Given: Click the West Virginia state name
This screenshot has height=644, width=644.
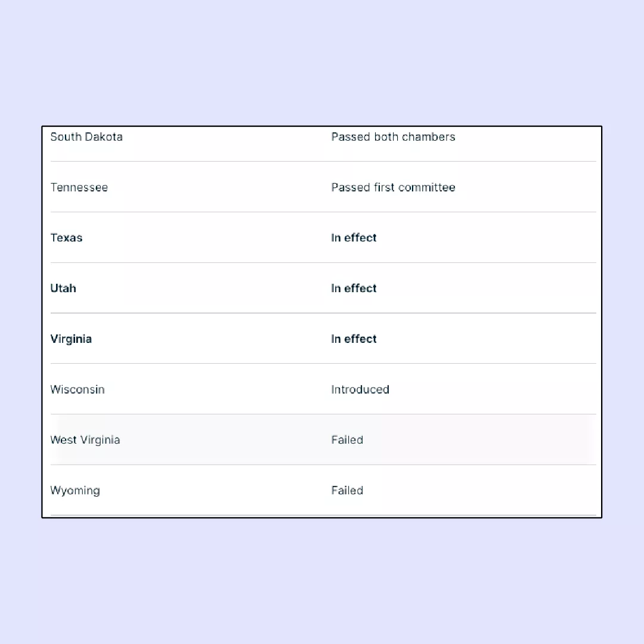Looking at the screenshot, I should tap(85, 440).
